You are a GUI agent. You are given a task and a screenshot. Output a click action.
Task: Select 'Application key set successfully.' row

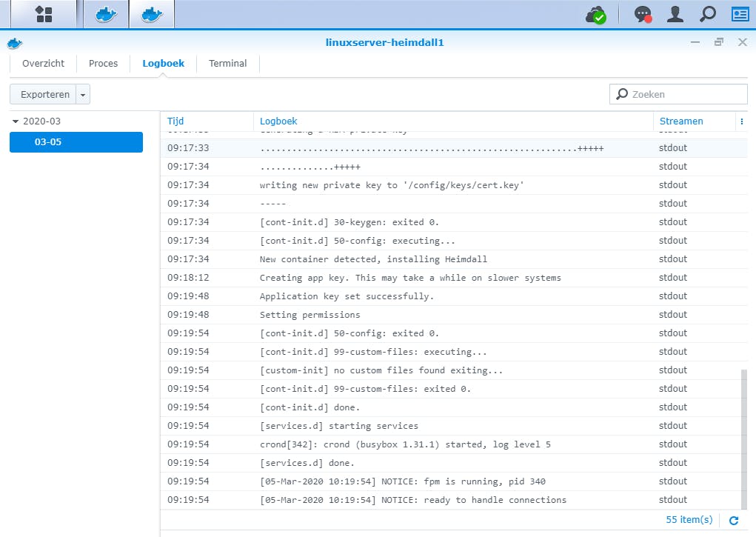pyautogui.click(x=454, y=296)
